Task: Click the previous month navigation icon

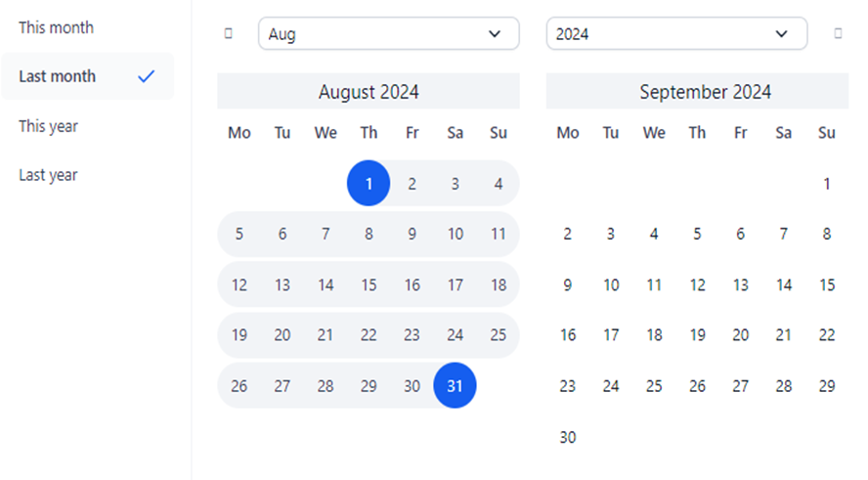Action: tap(229, 33)
